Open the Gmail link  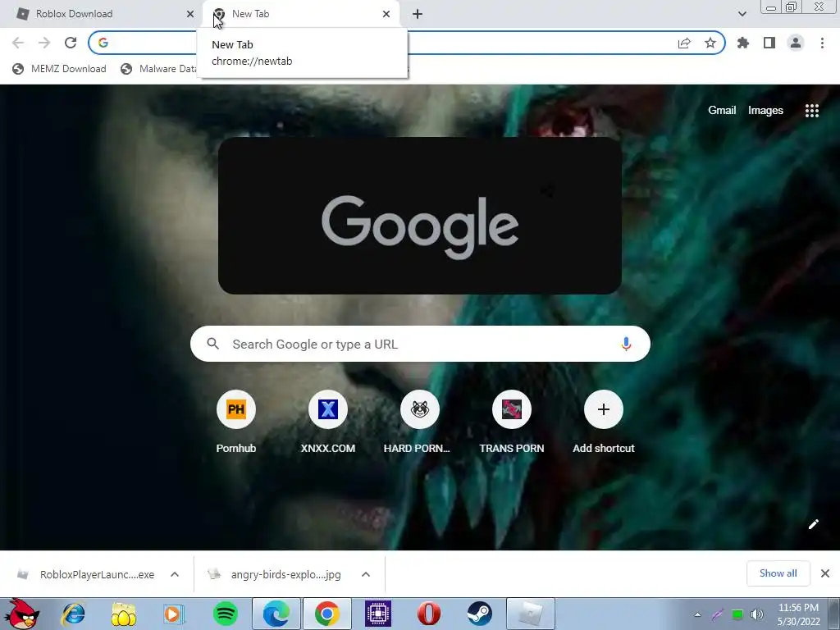tap(722, 111)
